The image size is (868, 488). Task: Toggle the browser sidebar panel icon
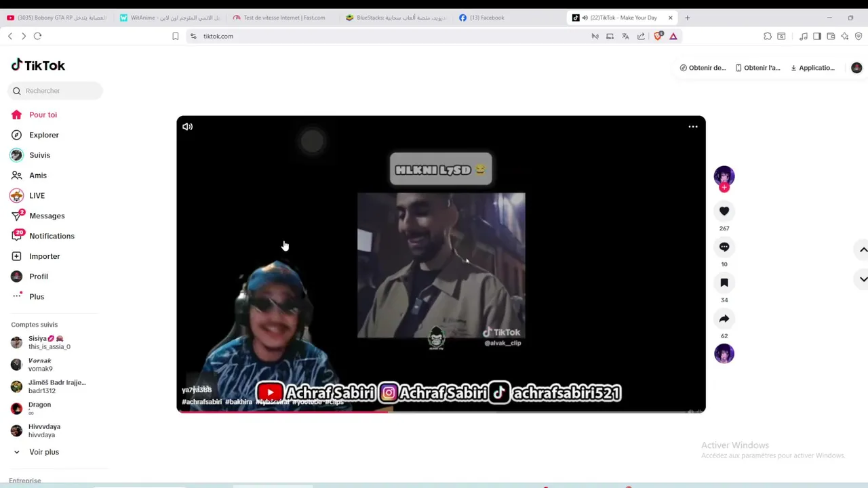[817, 36]
